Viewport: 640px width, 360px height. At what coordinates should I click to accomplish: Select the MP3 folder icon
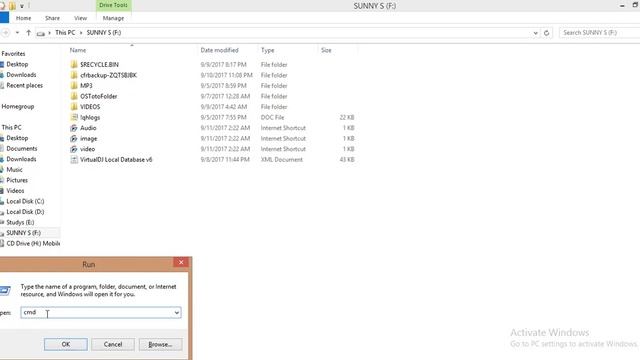pos(74,86)
